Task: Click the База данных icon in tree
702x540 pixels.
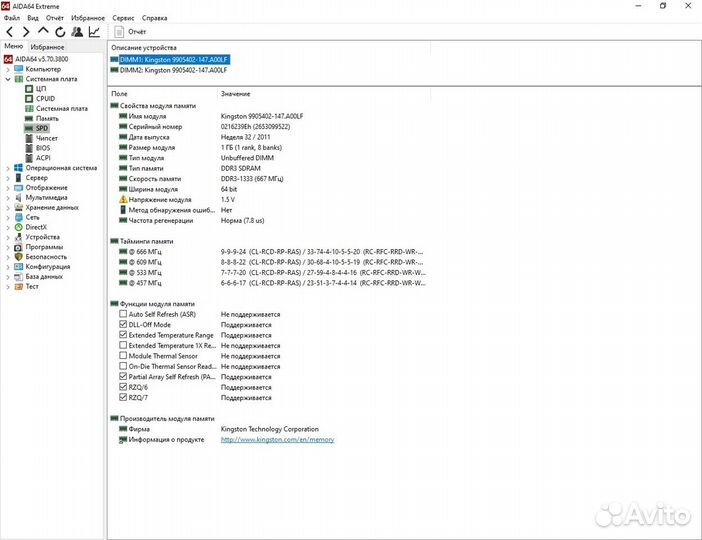Action: 18,277
